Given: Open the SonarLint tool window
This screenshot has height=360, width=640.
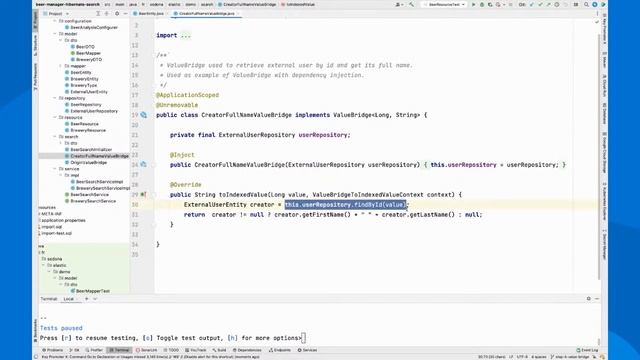Looking at the screenshot, I should click(147, 350).
